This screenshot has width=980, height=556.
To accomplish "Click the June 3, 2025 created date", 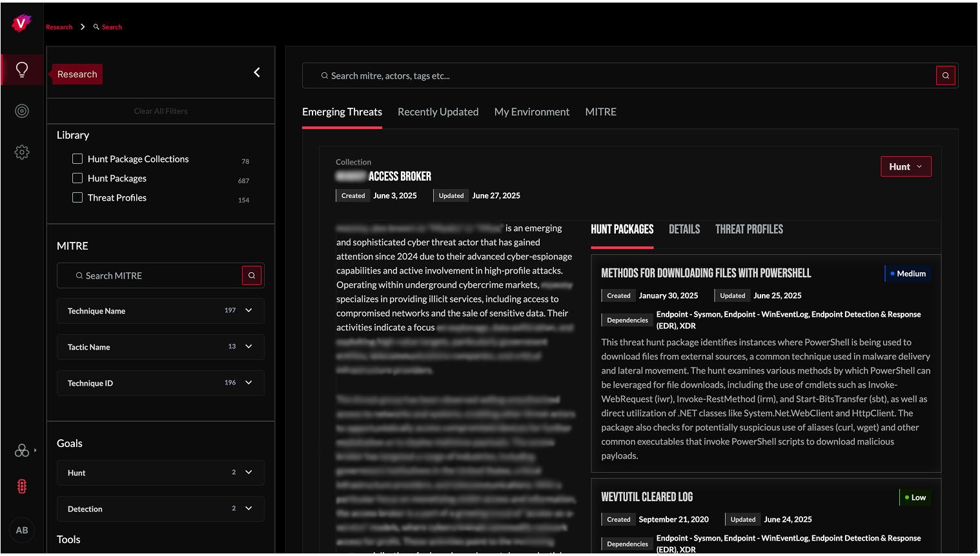I will 395,195.
